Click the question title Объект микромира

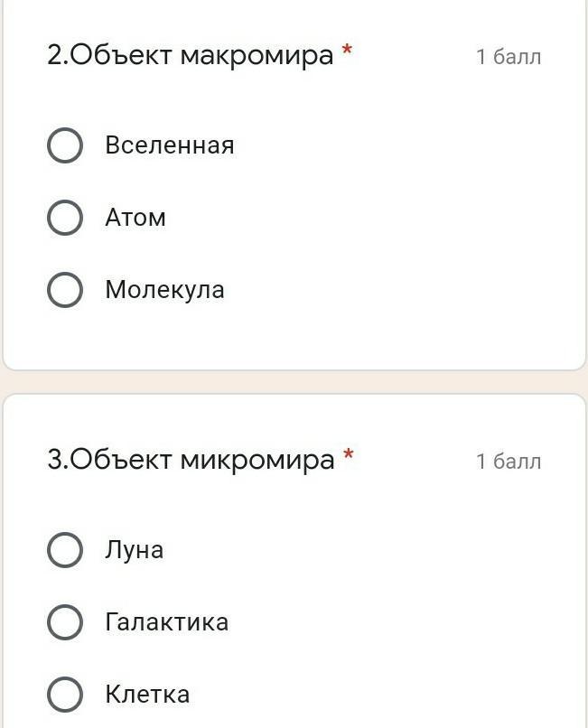click(190, 461)
